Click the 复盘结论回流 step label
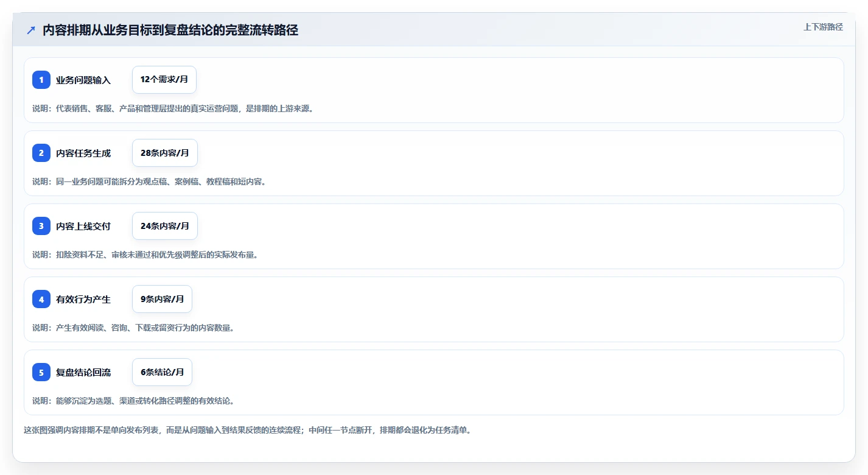This screenshot has width=868, height=475. (x=83, y=372)
